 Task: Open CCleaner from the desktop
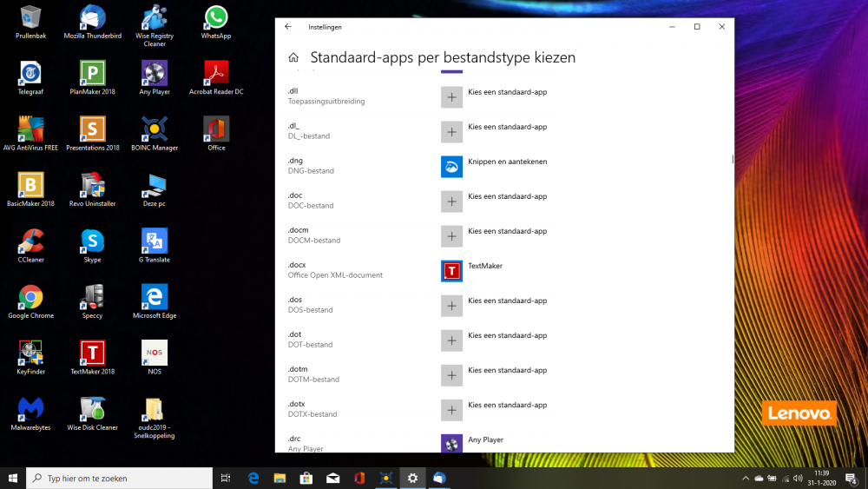31,241
